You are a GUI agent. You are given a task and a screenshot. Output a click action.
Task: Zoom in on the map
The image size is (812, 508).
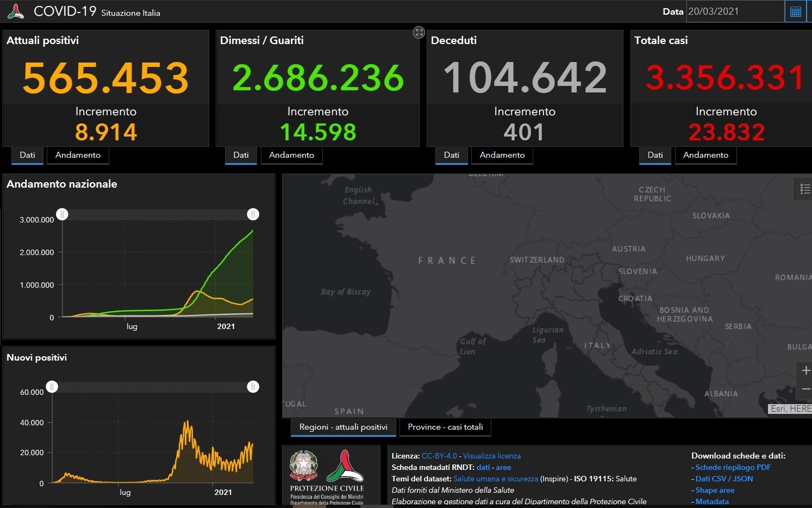[805, 370]
